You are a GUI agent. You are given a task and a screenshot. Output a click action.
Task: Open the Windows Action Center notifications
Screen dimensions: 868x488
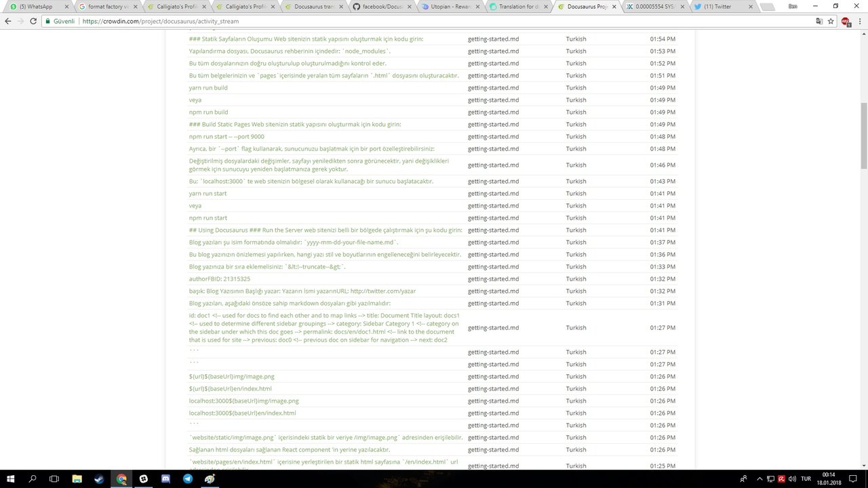click(x=852, y=479)
